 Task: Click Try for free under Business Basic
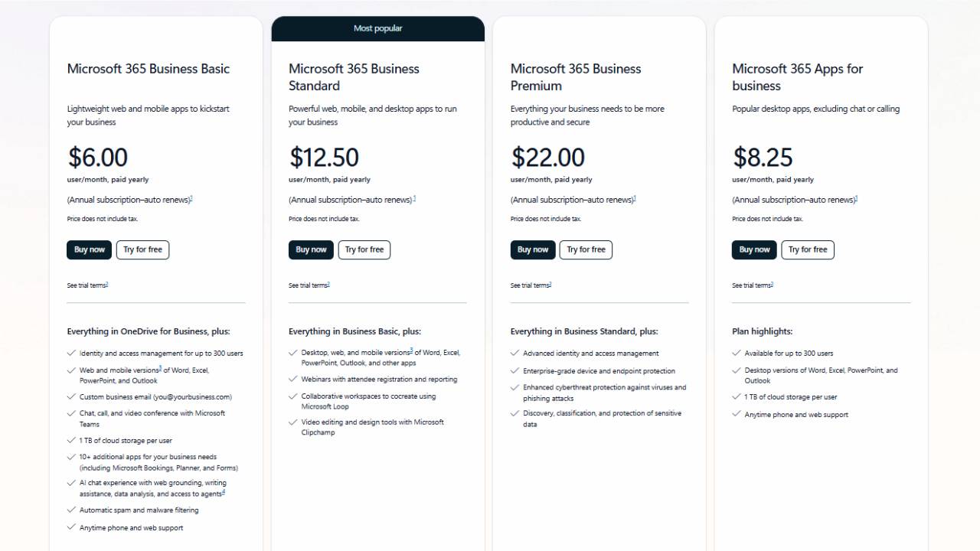pyautogui.click(x=142, y=249)
